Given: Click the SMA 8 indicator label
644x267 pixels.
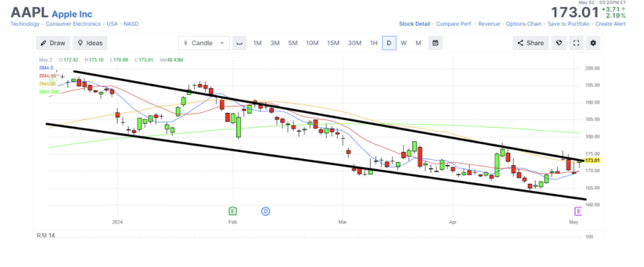Looking at the screenshot, I should 46,68.
